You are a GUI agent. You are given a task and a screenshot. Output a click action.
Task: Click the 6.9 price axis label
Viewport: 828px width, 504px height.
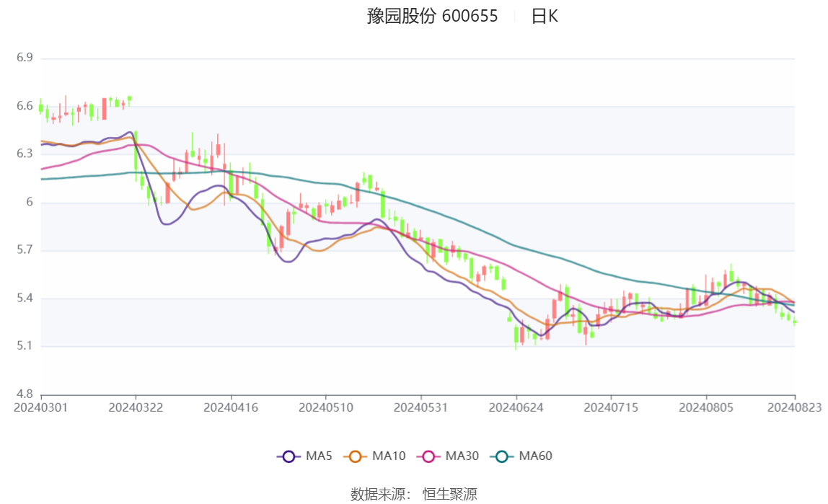click(25, 58)
